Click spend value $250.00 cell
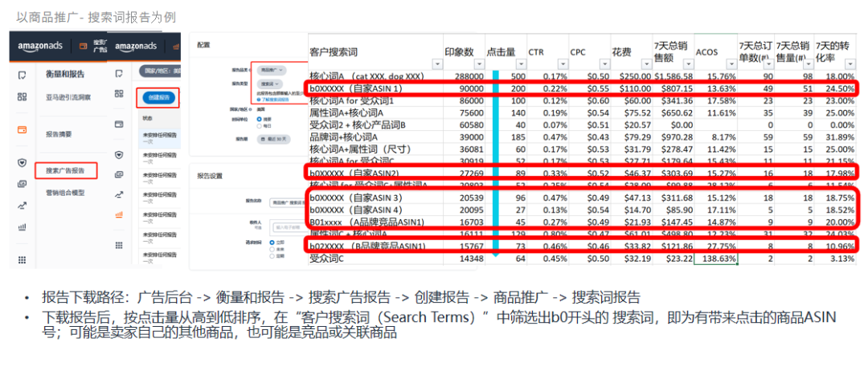The width and height of the screenshot is (868, 371). pyautogui.click(x=632, y=76)
